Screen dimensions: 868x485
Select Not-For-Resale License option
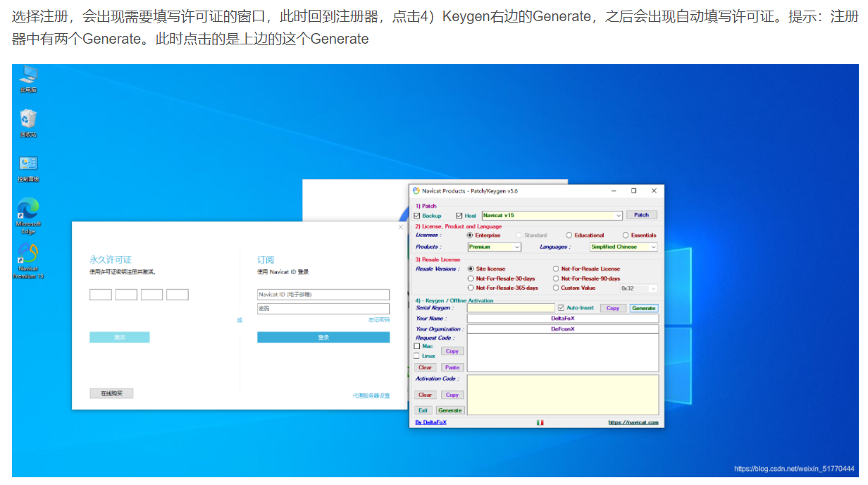point(556,269)
